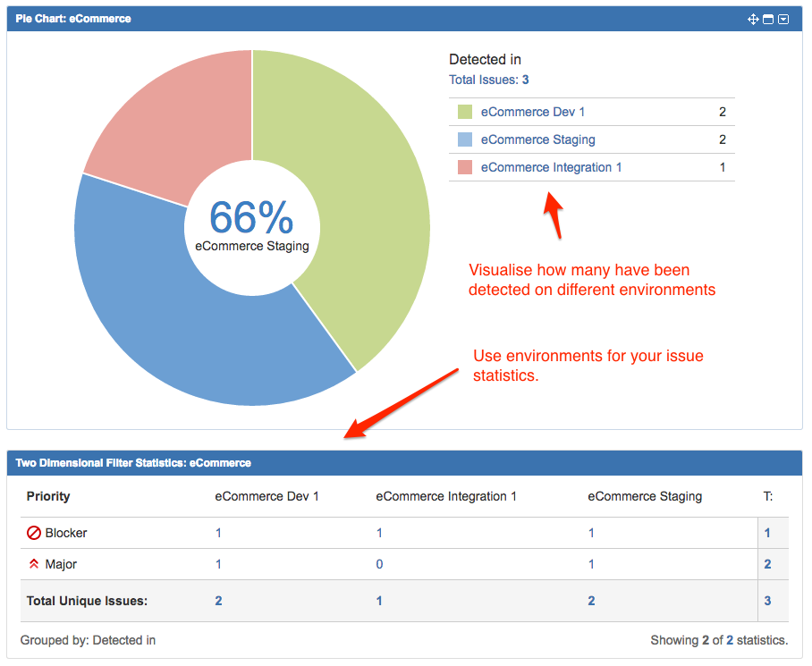
Task: Click green eCommerce Dev 1 legend swatch
Action: click(x=464, y=112)
